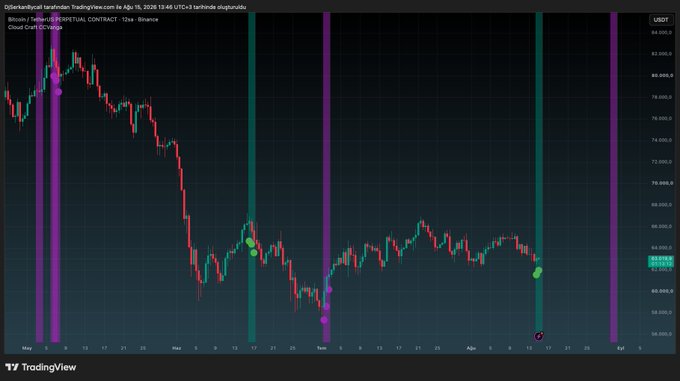Click the 60,000.0 price axis label

(661, 291)
